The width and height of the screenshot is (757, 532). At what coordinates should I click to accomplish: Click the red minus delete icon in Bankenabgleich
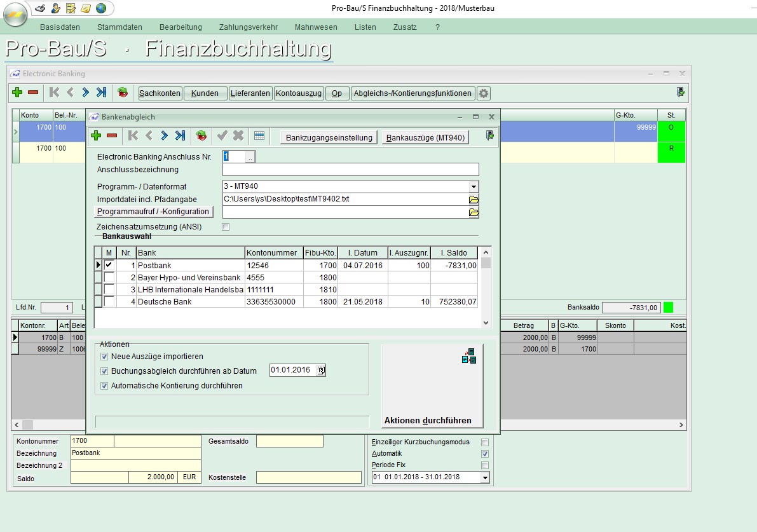tap(112, 135)
